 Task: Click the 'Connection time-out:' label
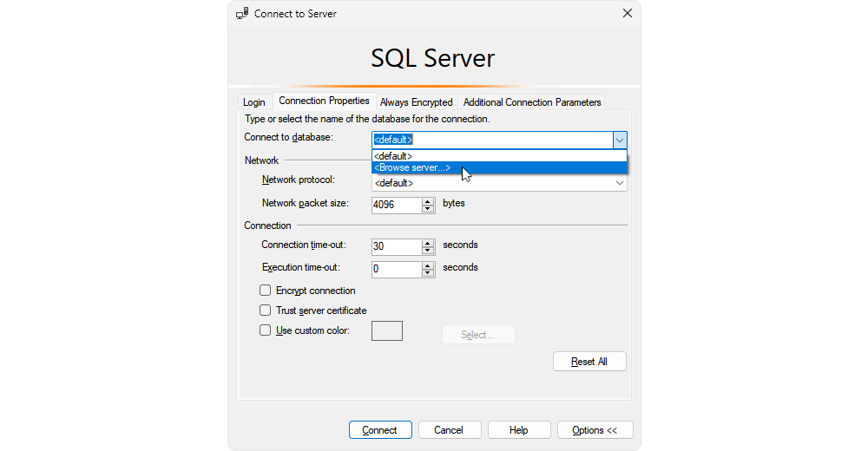click(x=303, y=245)
